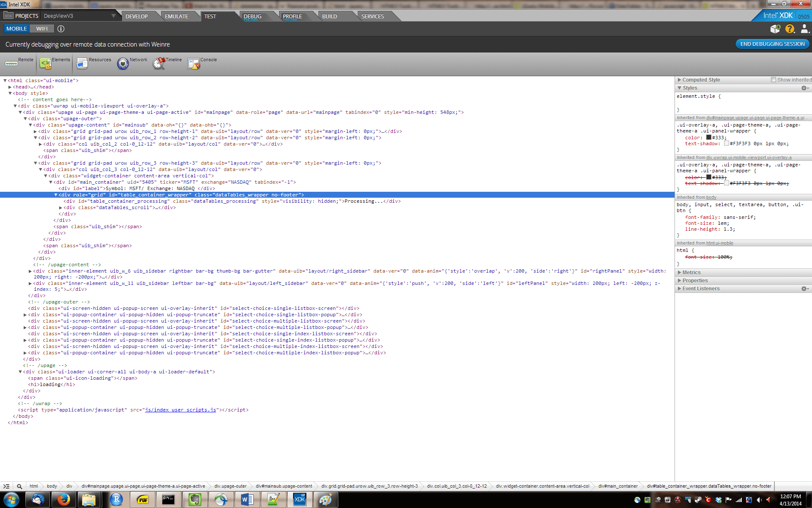Toggle the Show inherited checkbox
This screenshot has height=508, width=812.
click(774, 80)
